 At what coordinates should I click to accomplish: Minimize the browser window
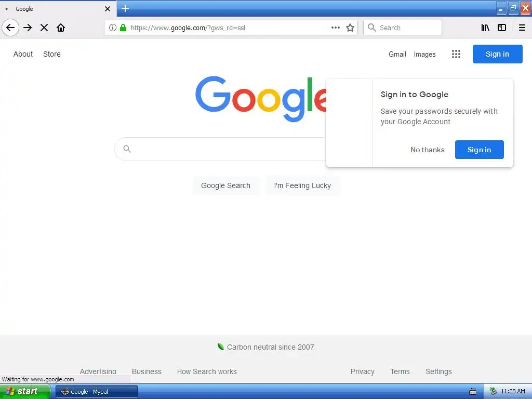(501, 8)
